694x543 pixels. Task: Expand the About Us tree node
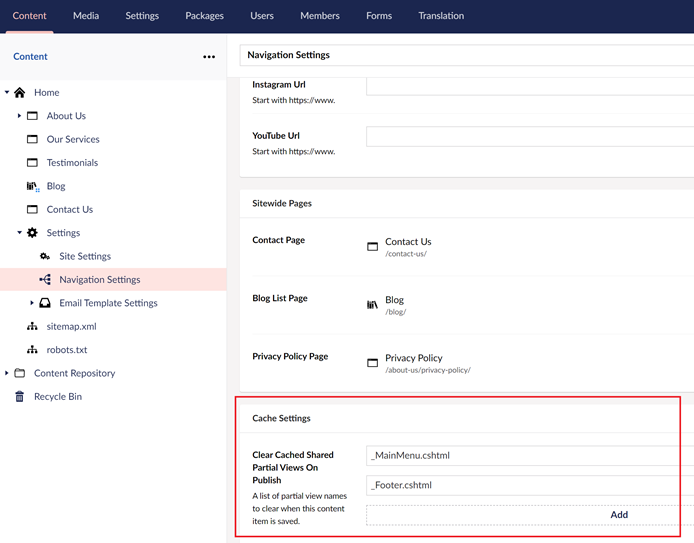pos(19,116)
